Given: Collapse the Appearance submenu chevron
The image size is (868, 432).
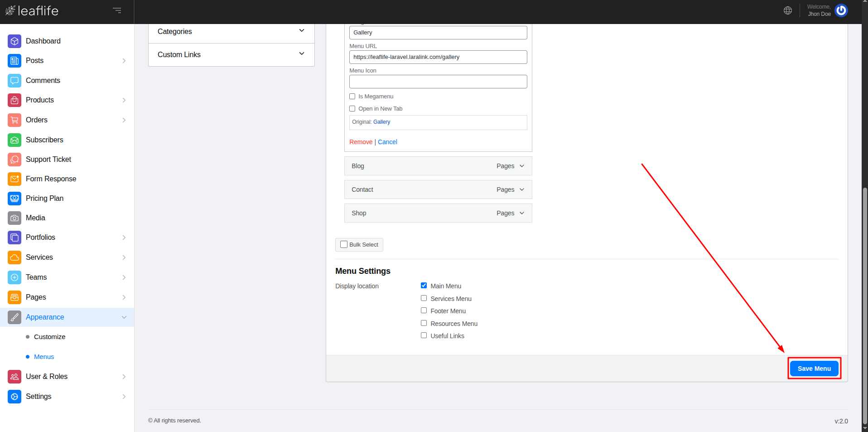Looking at the screenshot, I should tap(124, 317).
